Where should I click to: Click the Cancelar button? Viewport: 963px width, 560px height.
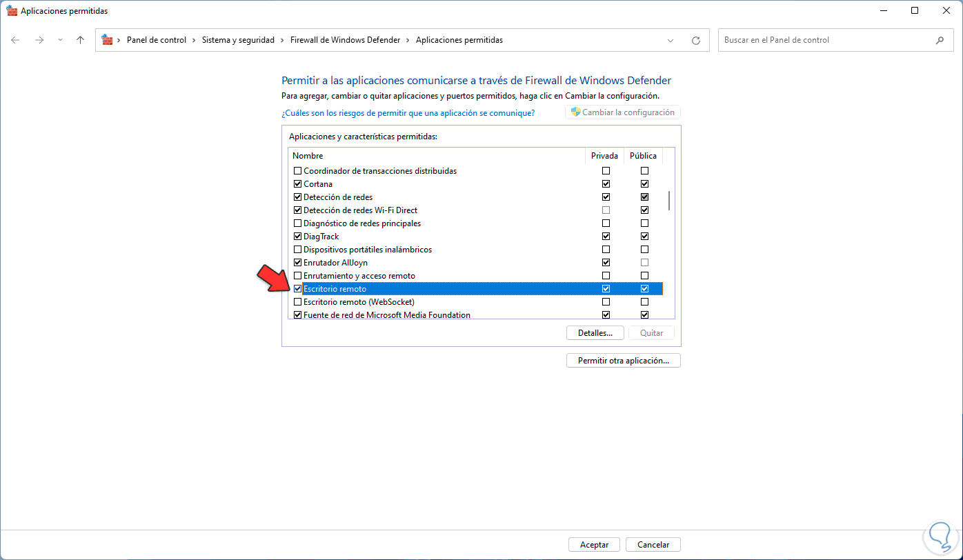point(653,545)
